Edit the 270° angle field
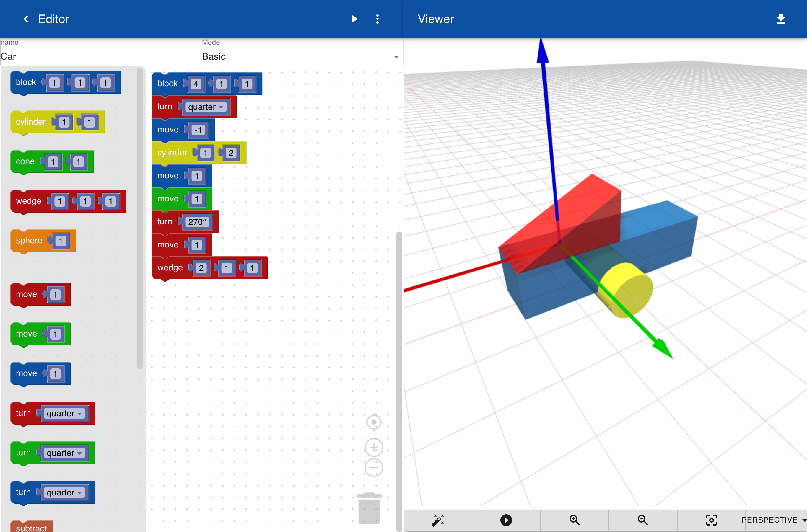The height and width of the screenshot is (532, 807). click(x=197, y=222)
